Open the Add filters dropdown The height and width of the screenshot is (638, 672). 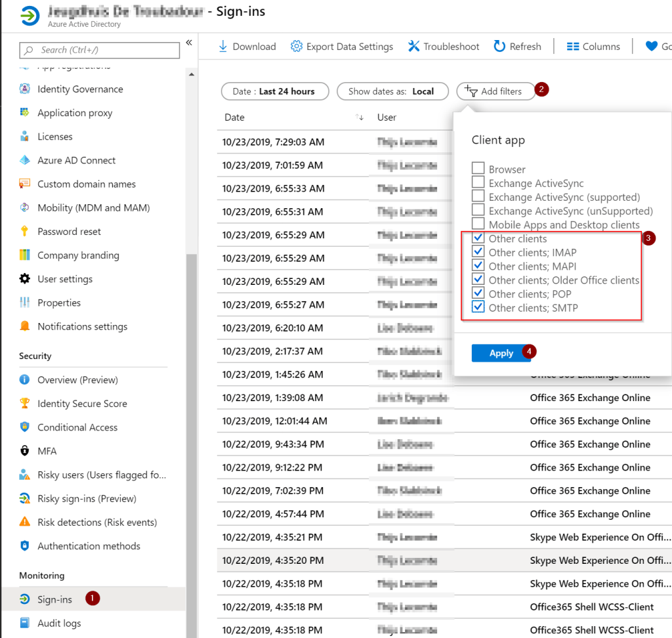495,91
